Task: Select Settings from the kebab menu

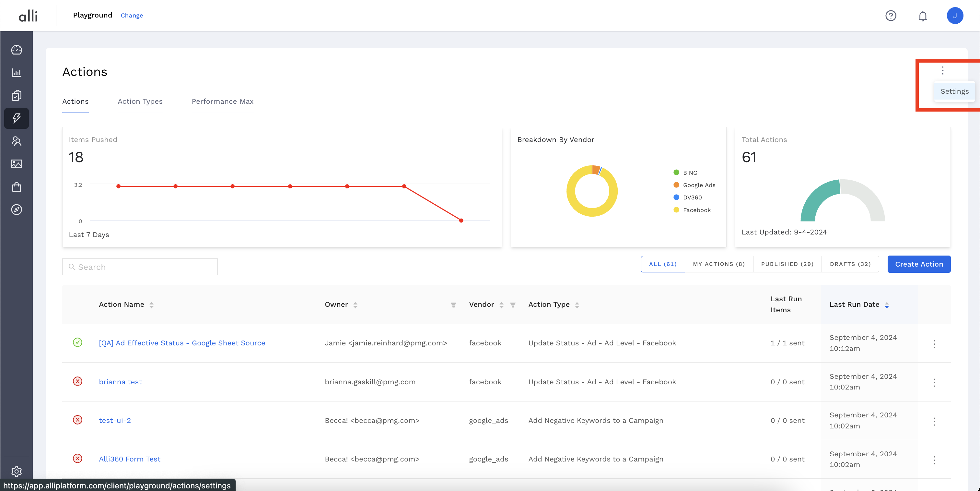Action: [954, 91]
